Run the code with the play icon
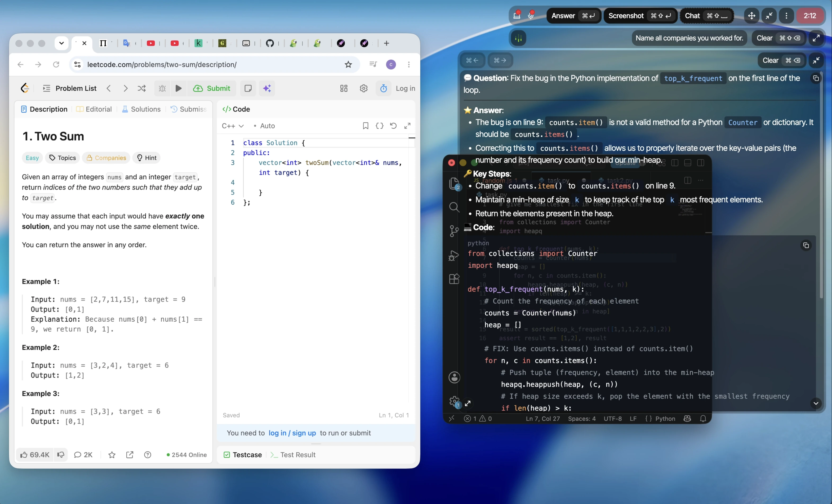The height and width of the screenshot is (504, 832). (x=179, y=88)
